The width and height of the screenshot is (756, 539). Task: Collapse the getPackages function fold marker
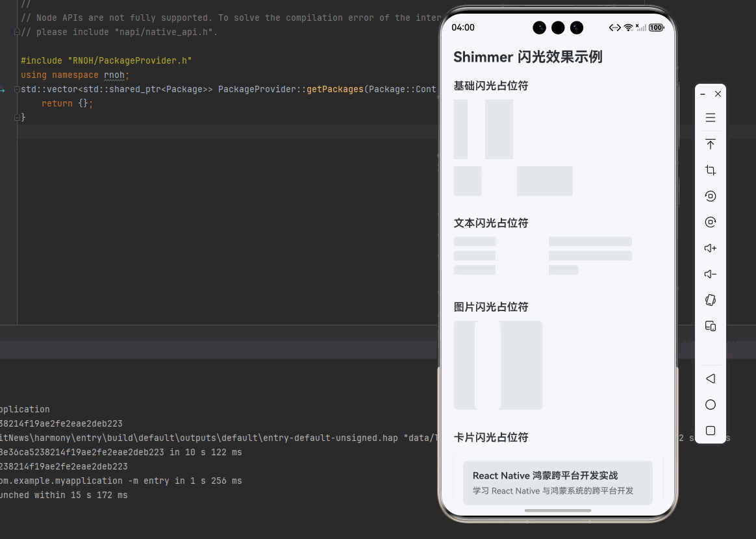tap(17, 89)
